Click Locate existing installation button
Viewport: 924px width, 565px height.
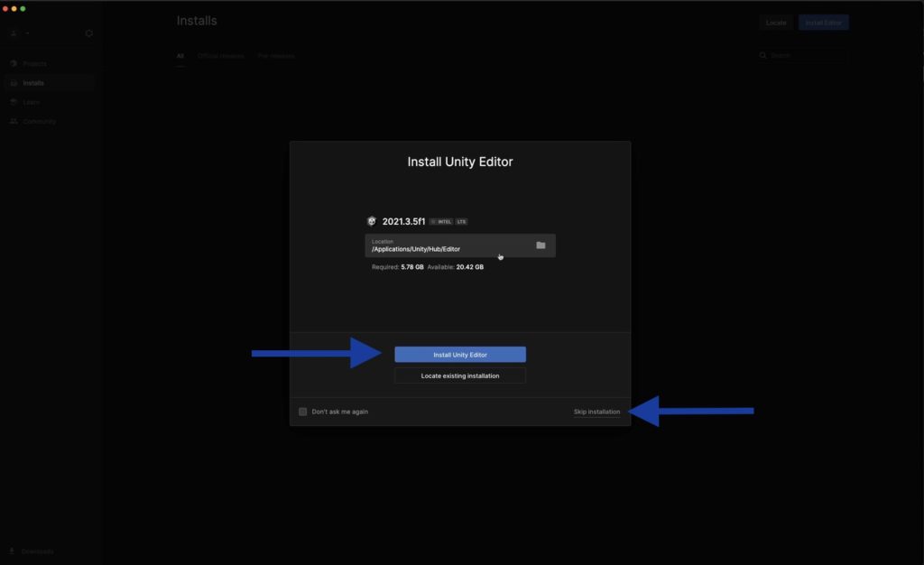tap(460, 375)
